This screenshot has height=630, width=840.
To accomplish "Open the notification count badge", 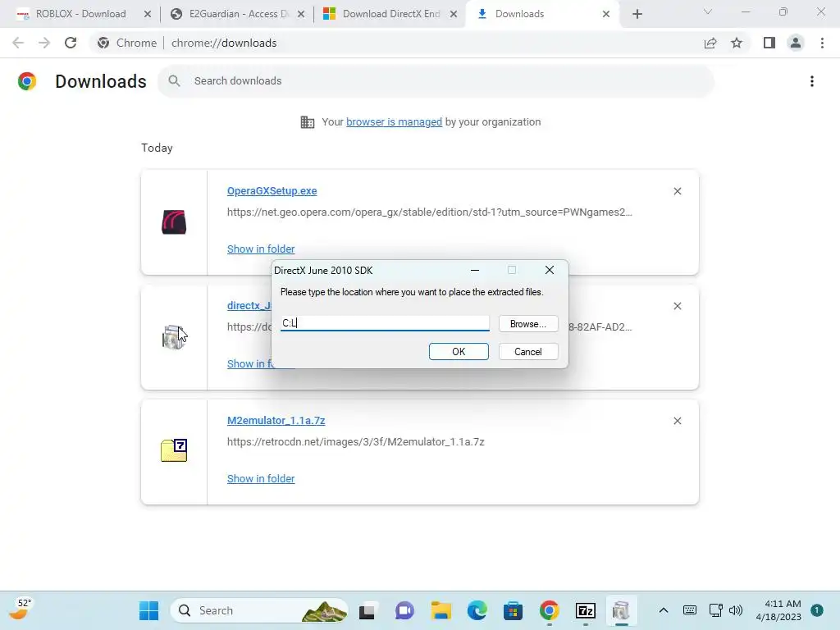I will click(x=817, y=610).
